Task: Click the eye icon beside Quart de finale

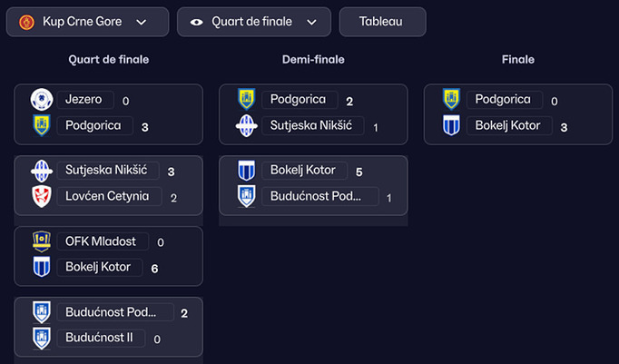Action: tap(197, 22)
